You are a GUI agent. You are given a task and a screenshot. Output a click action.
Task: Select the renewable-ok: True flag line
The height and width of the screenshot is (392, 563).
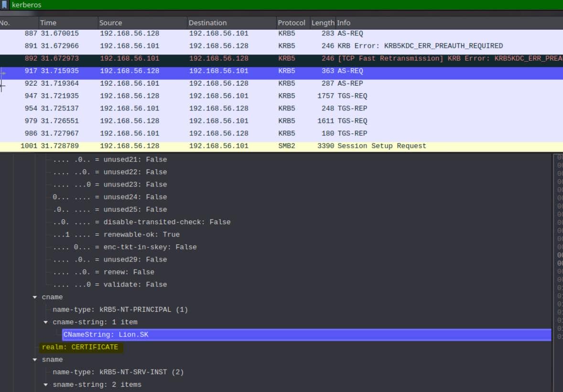116,235
